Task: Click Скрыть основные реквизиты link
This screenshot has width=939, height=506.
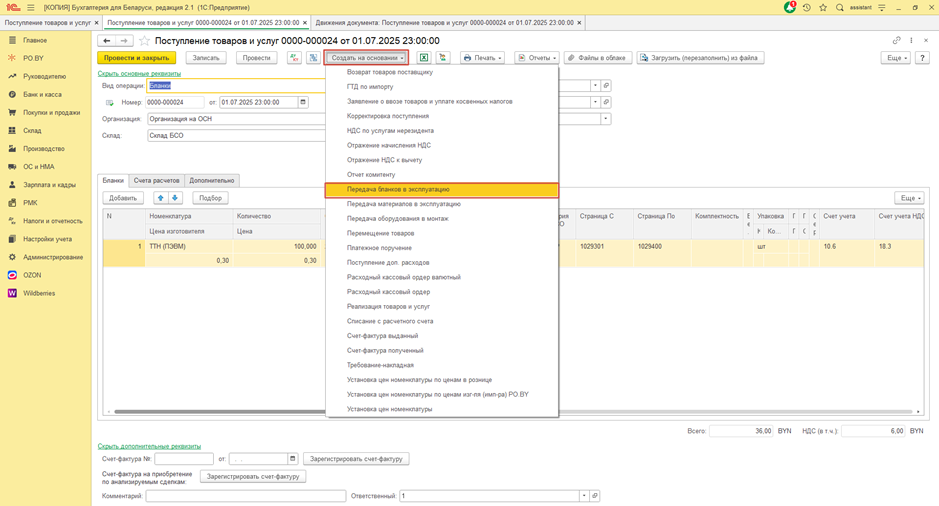Action: tap(139, 74)
